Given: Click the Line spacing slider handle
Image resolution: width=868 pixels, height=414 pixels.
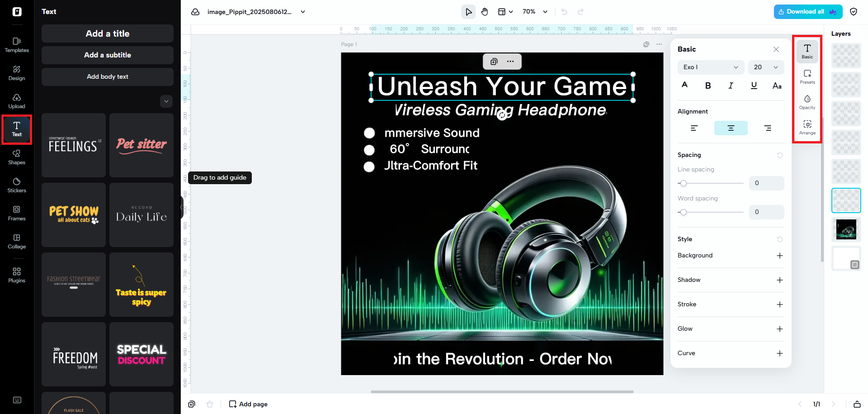Looking at the screenshot, I should [x=684, y=183].
